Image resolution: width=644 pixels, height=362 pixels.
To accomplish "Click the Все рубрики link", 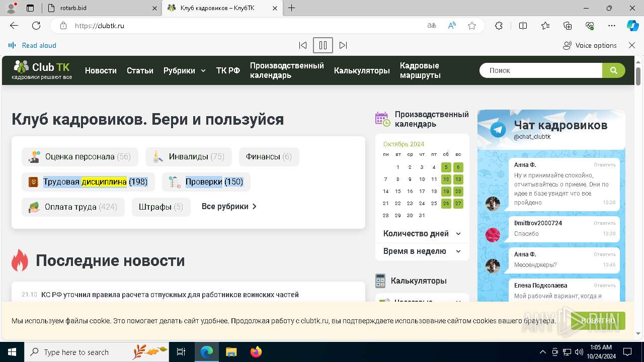I will [x=229, y=207].
